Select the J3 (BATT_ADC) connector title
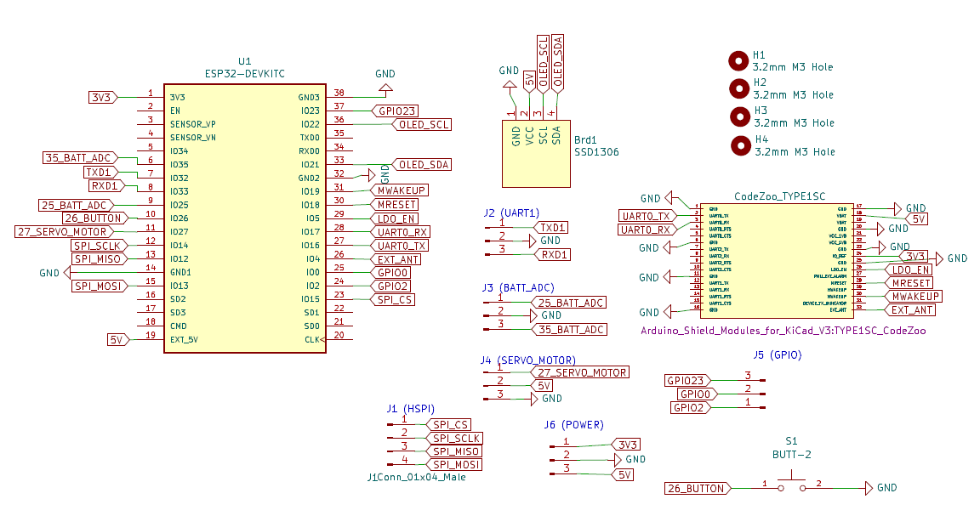The height and width of the screenshot is (516, 980). pyautogui.click(x=518, y=288)
